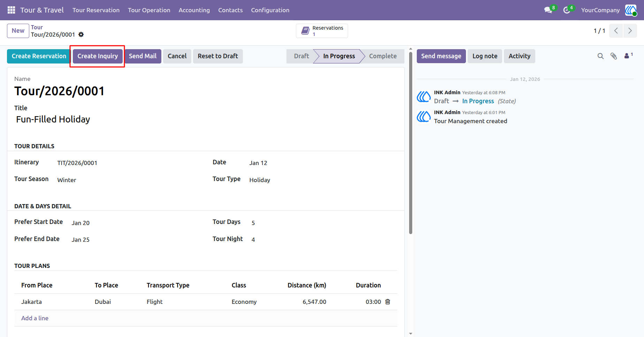
Task: Open the YourCompany user menu
Action: [600, 10]
